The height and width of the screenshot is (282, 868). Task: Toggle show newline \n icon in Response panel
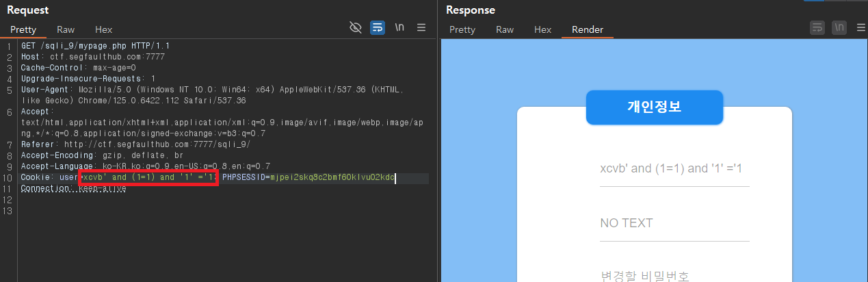pyautogui.click(x=839, y=27)
